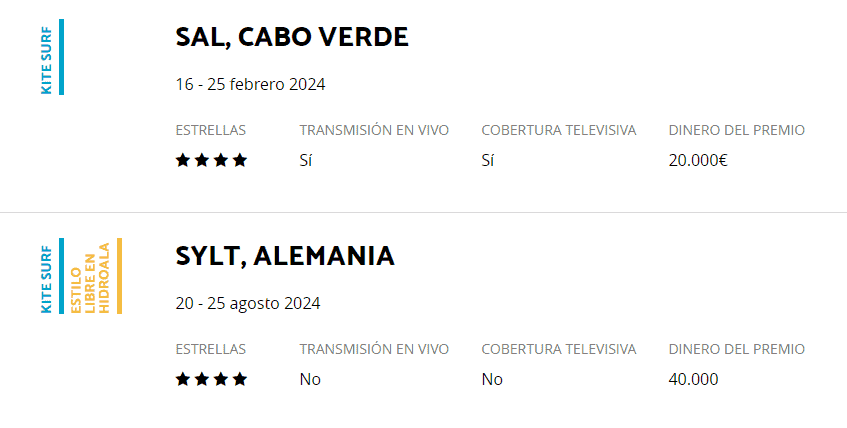Click the four-star rating for Sal event
Viewport: 847px width, 428px height.
click(x=211, y=160)
